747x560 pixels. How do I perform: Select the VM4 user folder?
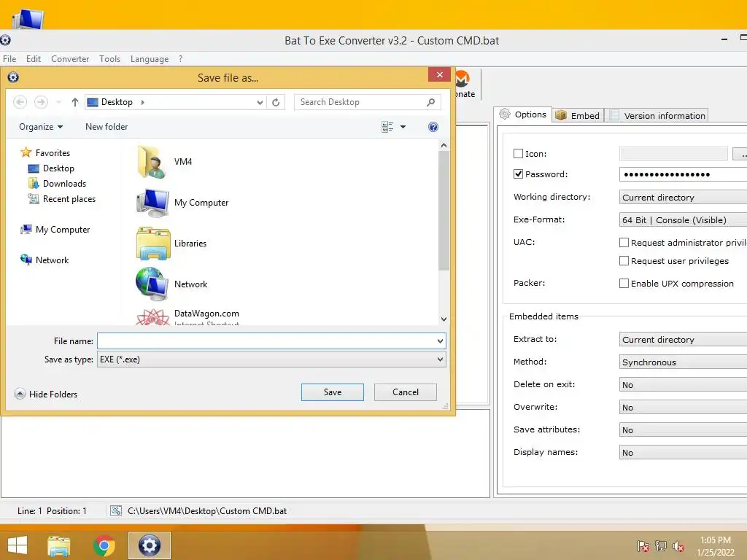tap(165, 162)
